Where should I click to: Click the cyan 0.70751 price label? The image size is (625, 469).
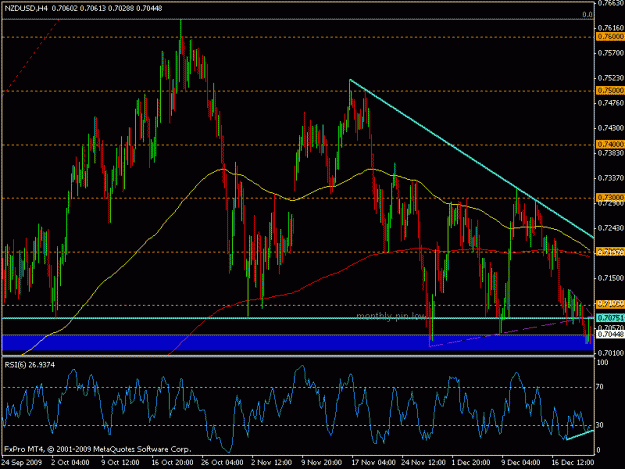(x=610, y=318)
